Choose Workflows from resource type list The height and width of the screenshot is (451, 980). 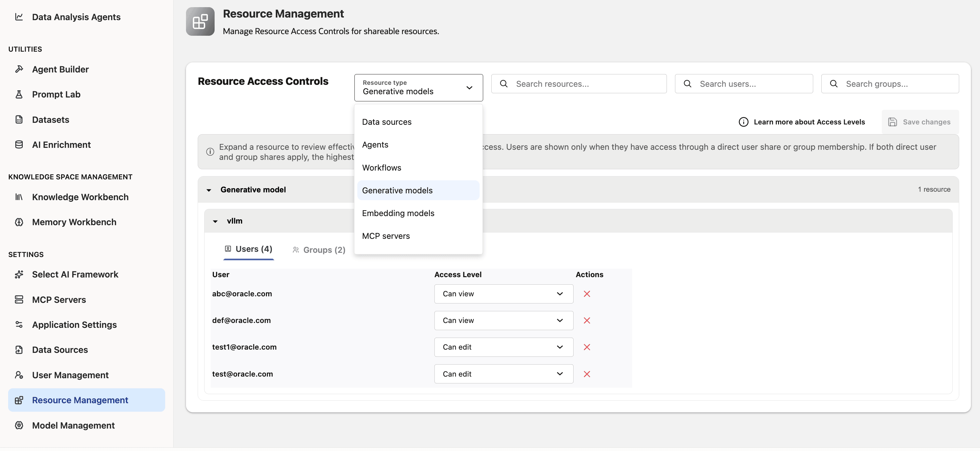418,168
